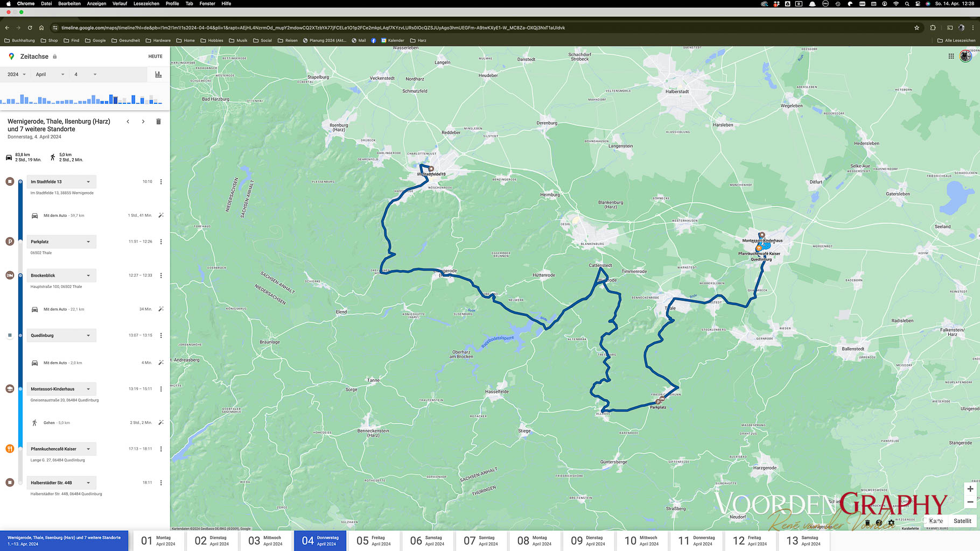
Task: Click the Im Stadtfelde 13 map marker
Action: [x=431, y=169]
